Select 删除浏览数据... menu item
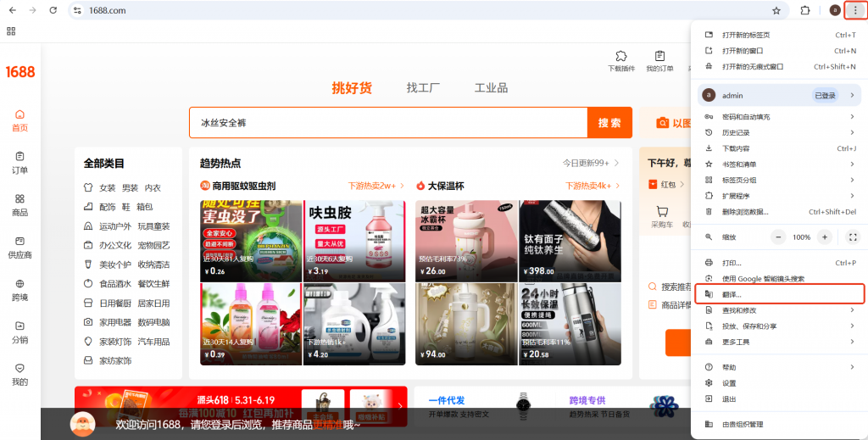The image size is (868, 440). click(780, 212)
